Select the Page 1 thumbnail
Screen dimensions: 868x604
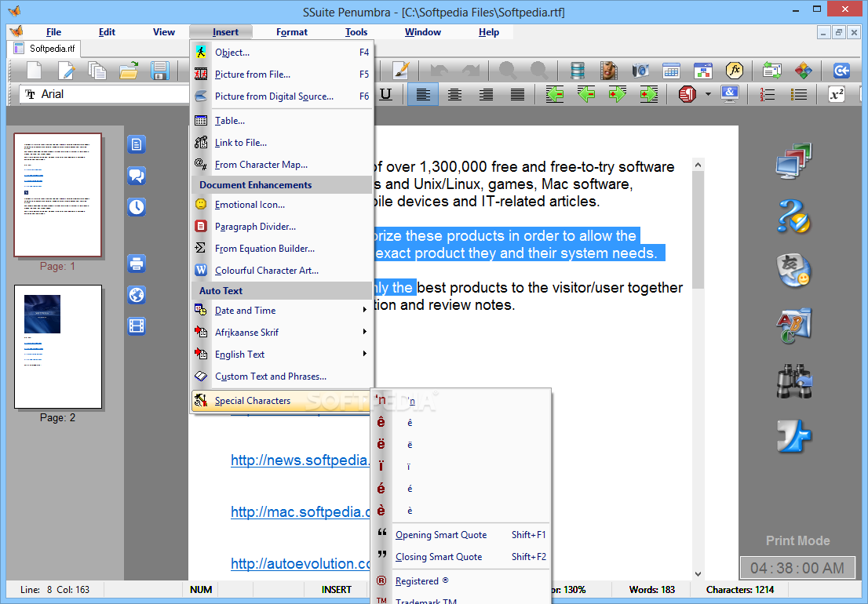tap(57, 195)
